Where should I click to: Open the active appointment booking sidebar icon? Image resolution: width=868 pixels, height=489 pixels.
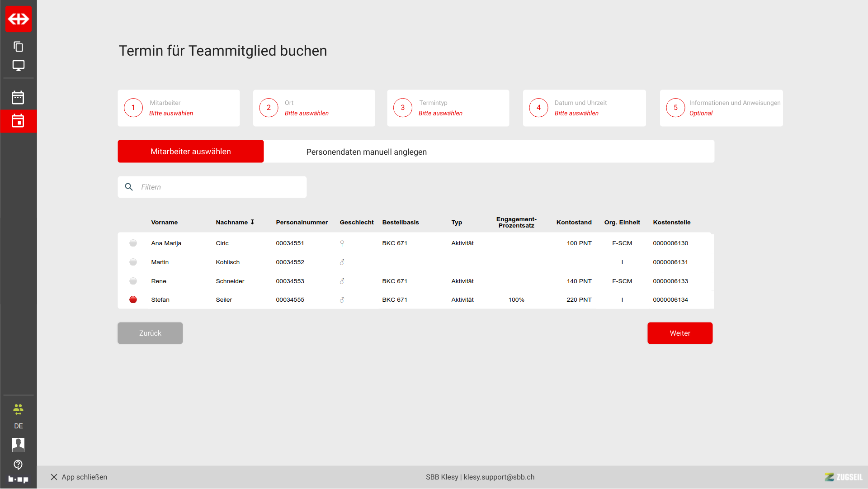pyautogui.click(x=18, y=121)
